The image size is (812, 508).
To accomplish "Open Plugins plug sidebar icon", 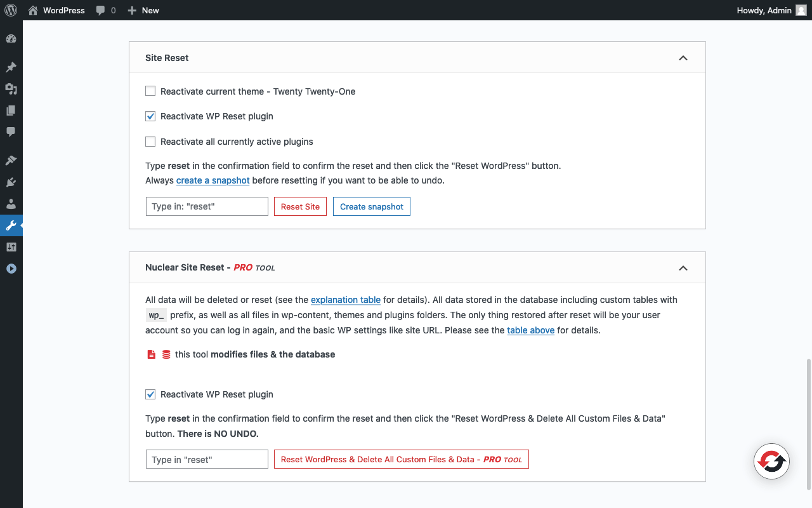I will pyautogui.click(x=11, y=182).
